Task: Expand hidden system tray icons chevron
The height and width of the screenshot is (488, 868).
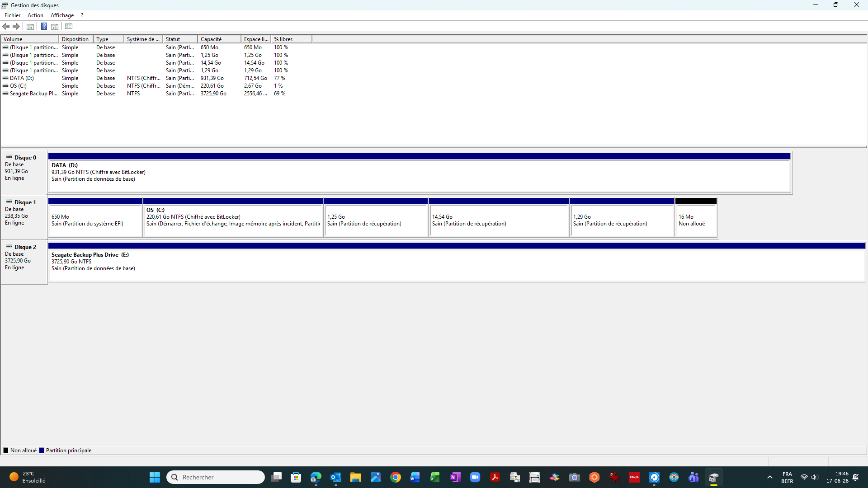Action: pos(770,477)
